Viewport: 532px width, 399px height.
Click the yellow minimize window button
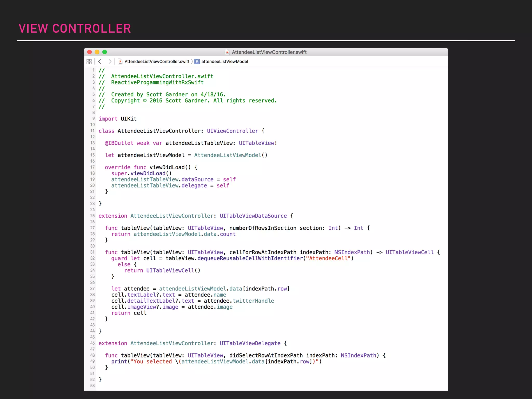coord(97,52)
